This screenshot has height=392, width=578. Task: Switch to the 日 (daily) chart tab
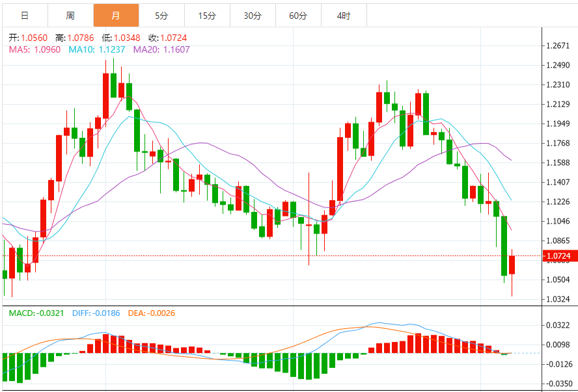24,15
